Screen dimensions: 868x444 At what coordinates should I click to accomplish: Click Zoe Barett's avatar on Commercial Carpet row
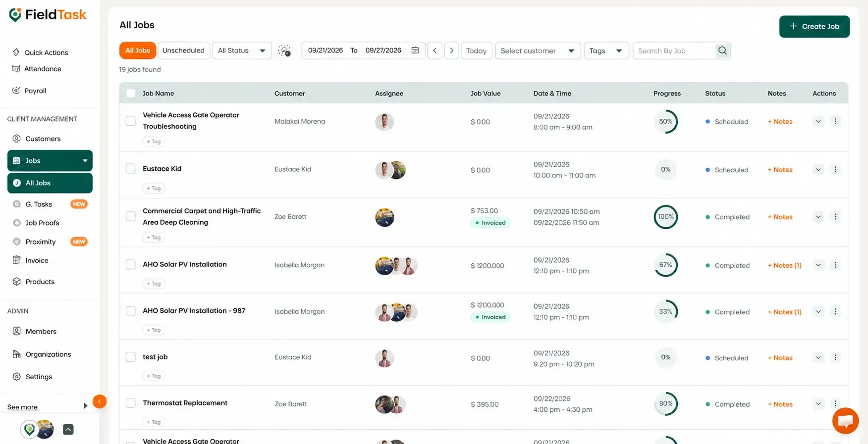(384, 217)
